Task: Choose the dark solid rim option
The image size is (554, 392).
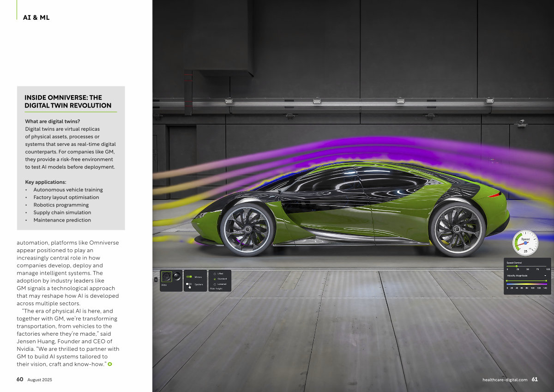Action: 177,276
